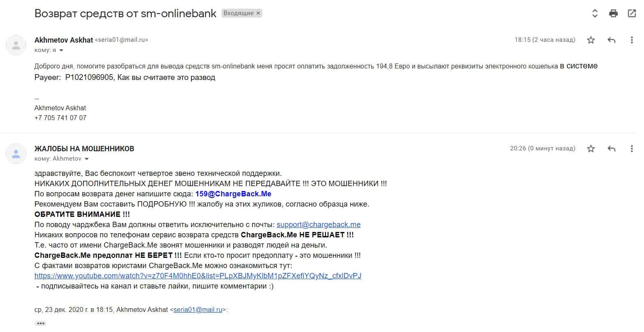Show trimmed quoted content

tap(40, 323)
